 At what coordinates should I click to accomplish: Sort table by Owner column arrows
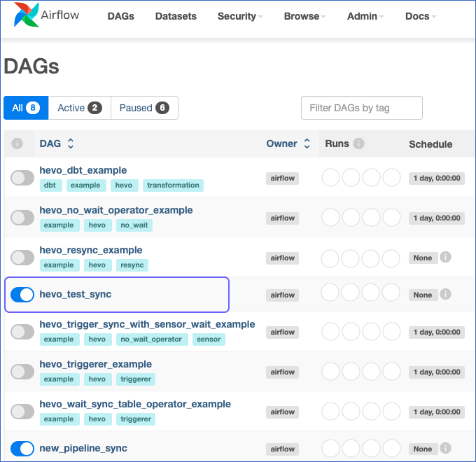coord(307,143)
